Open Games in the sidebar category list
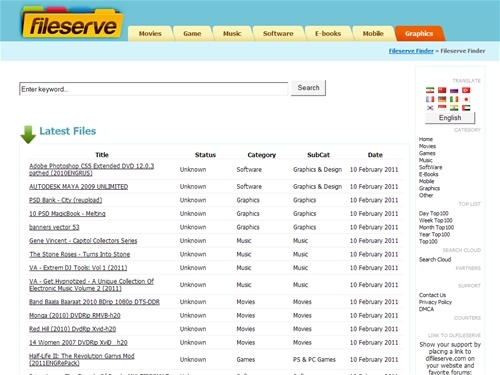This screenshot has width=500, height=375. pos(427,153)
